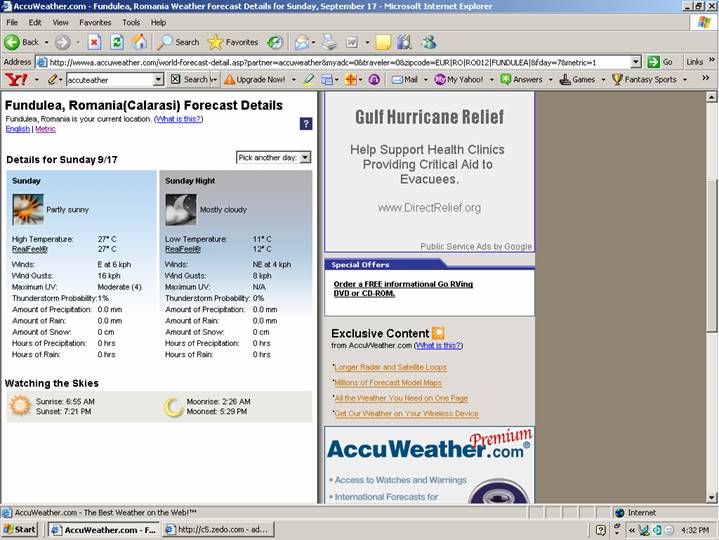Viewport: 719px width, 540px height.
Task: Open Millions of Forecast Model Maps link
Action: tap(388, 383)
